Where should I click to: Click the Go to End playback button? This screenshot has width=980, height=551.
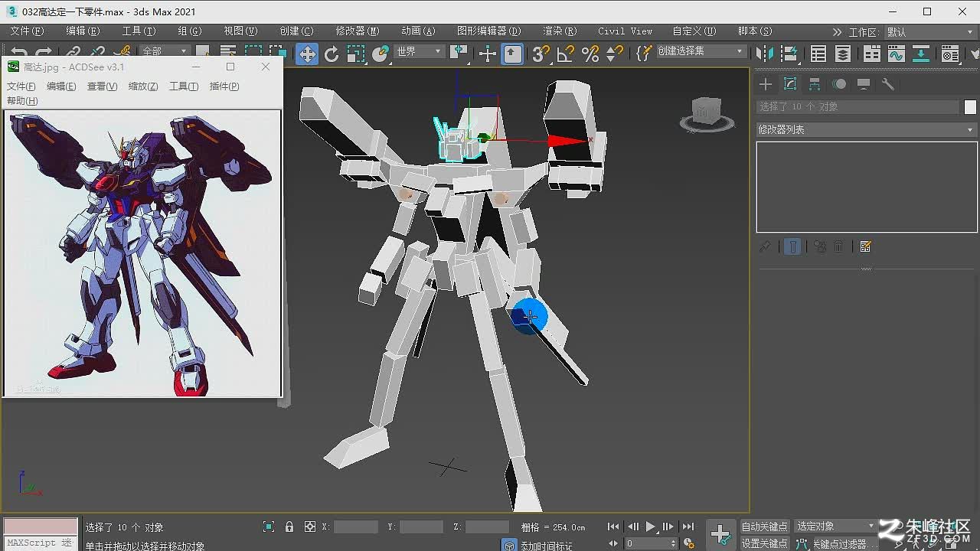[688, 527]
